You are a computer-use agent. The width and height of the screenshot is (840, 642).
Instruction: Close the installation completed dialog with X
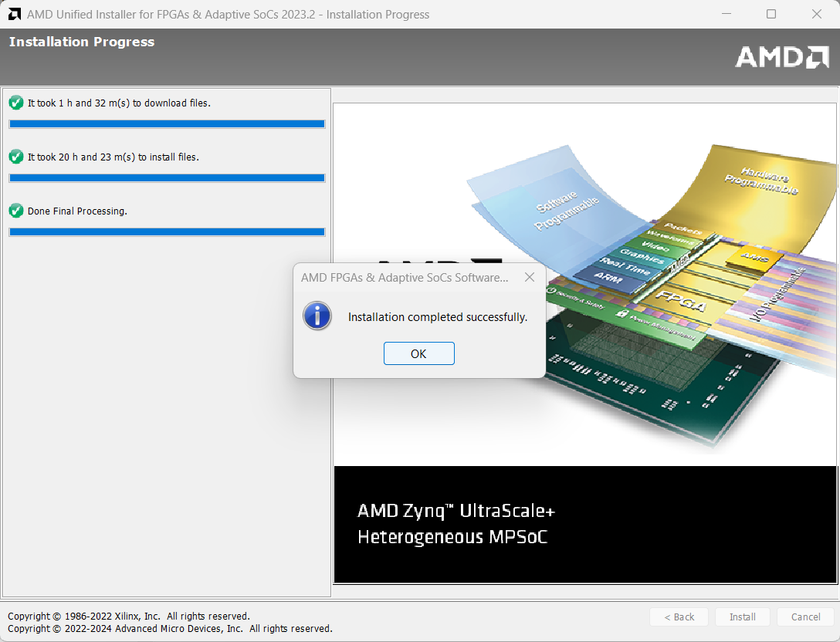(x=529, y=278)
